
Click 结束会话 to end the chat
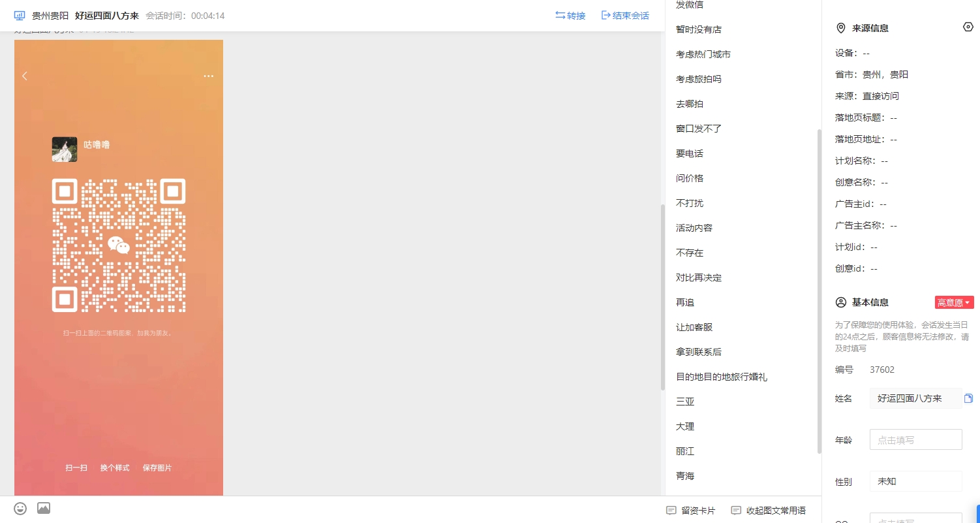tap(630, 16)
